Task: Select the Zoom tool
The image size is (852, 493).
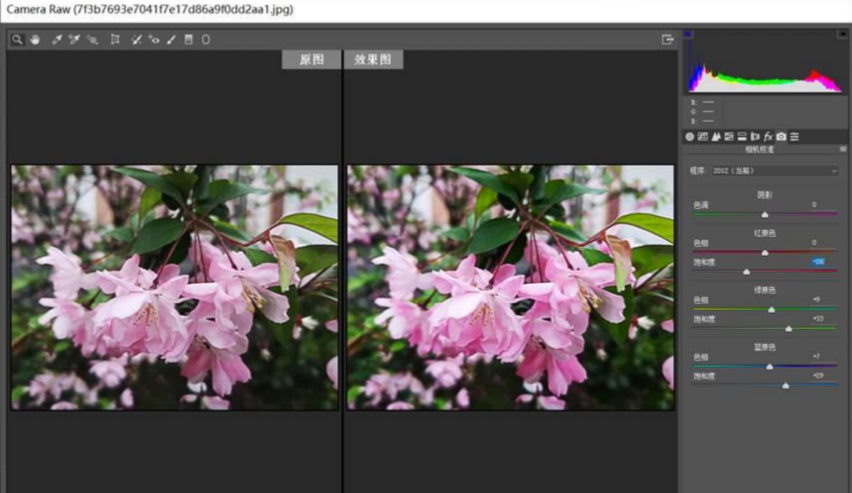Action: pos(17,40)
